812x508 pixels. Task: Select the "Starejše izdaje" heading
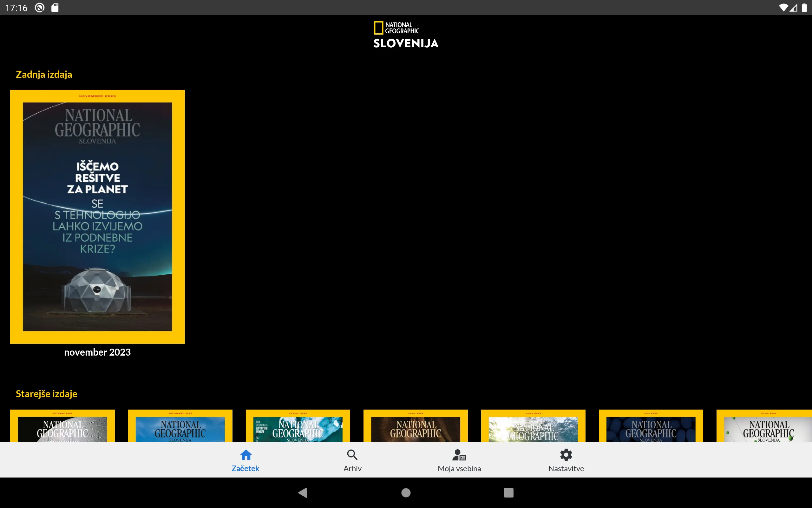[46, 394]
